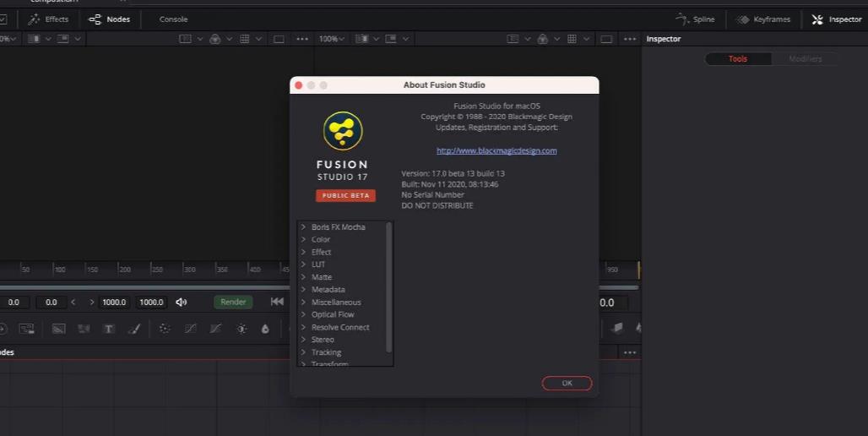The image size is (868, 436).
Task: Click the render end time field showing 1000.0
Action: [x=114, y=302]
